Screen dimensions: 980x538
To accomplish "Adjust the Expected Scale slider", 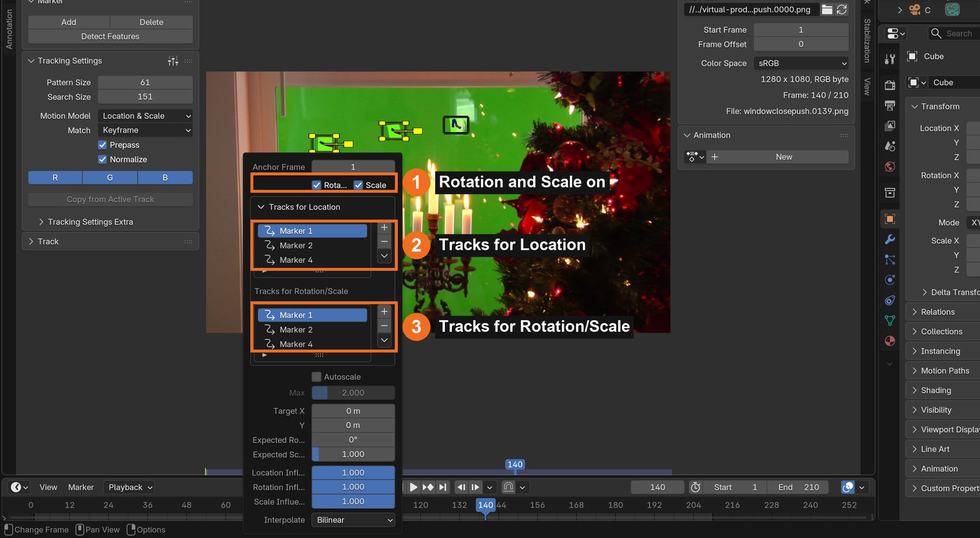I will pos(353,454).
